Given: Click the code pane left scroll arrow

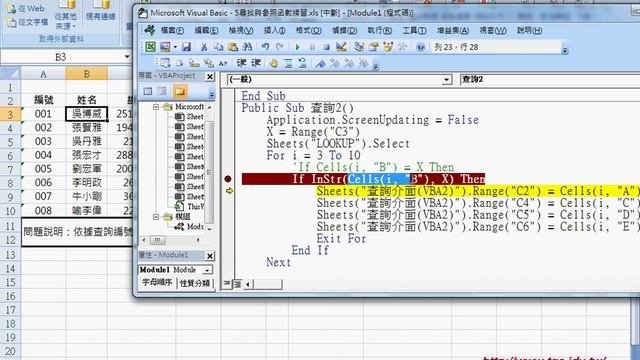Looking at the screenshot, I should point(248,284).
